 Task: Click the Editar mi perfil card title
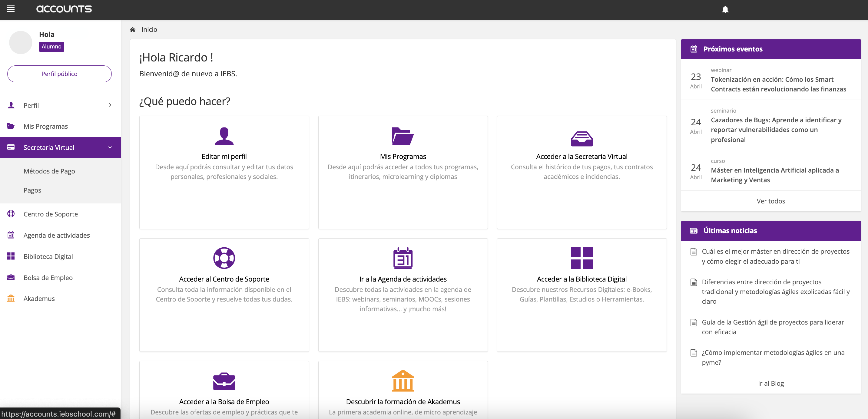[224, 156]
